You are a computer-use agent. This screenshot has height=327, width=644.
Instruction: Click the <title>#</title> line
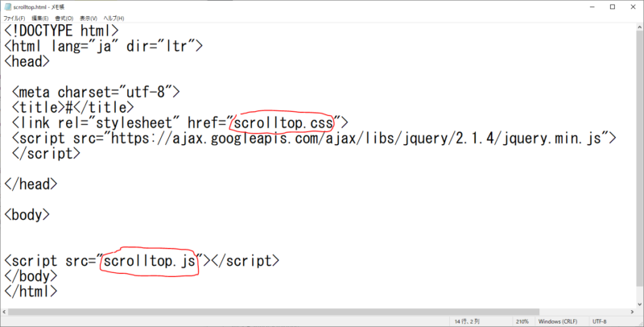pyautogui.click(x=72, y=107)
